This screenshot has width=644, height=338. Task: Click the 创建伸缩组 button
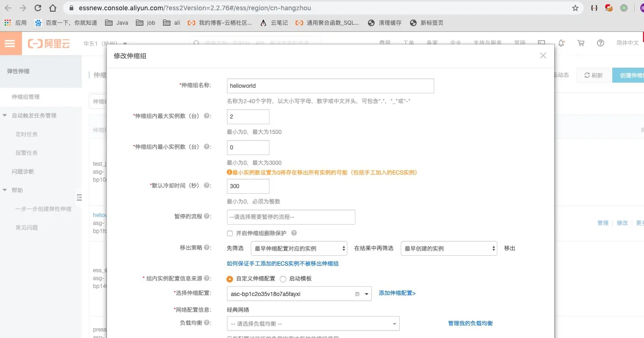[628, 75]
